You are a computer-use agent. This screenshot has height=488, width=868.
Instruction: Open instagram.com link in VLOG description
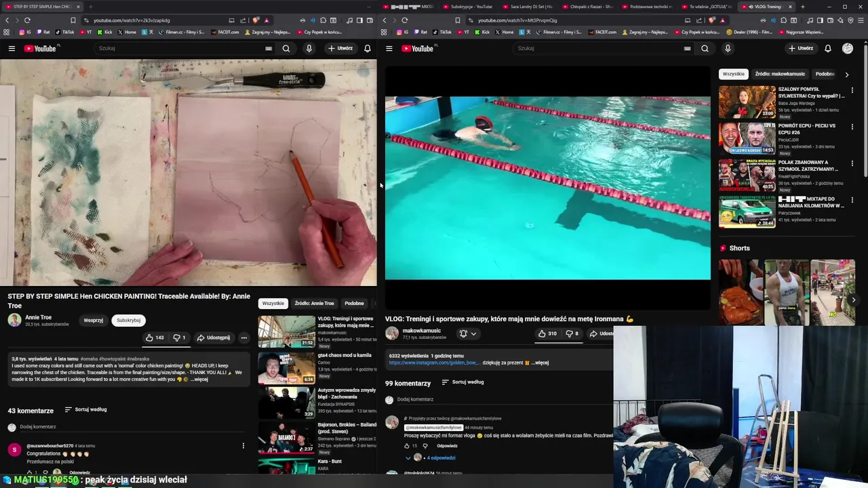[434, 363]
